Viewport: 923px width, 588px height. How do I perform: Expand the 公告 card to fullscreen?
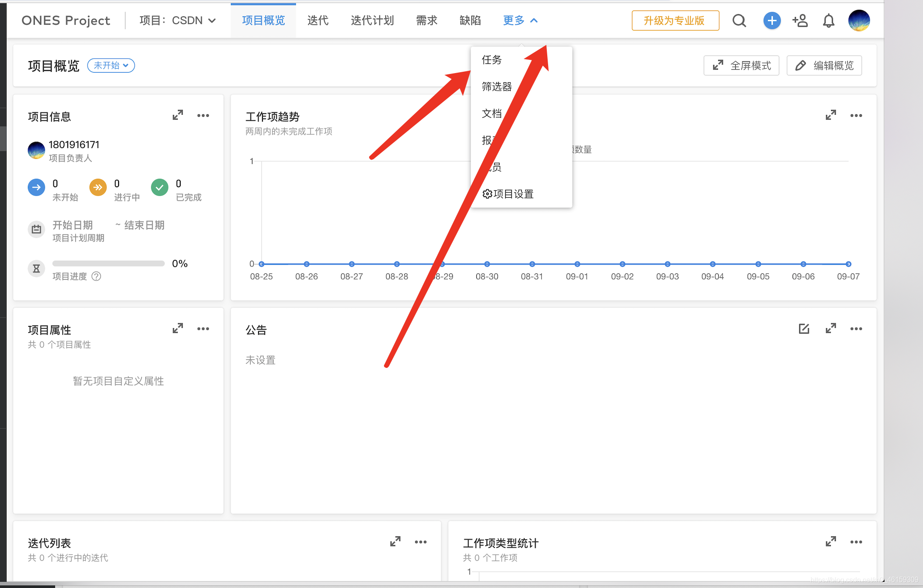pyautogui.click(x=831, y=328)
